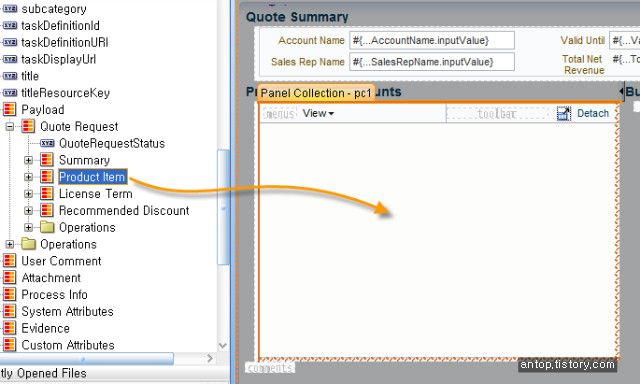Select the Evidence tree row
The height and width of the screenshot is (384, 640).
(x=45, y=328)
